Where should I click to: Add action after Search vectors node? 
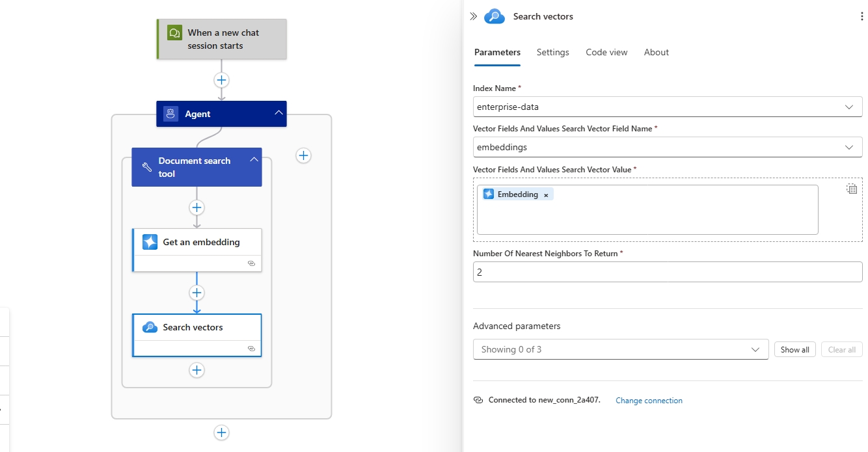197,370
